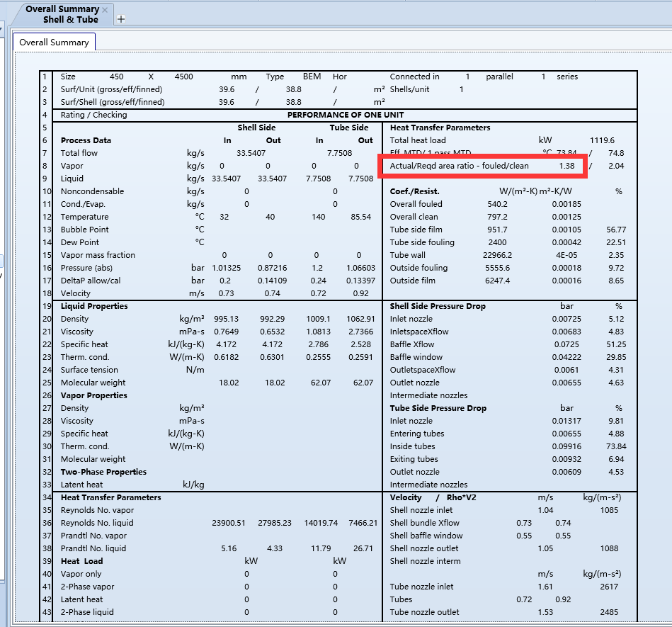Select the shell inlet Reynolds number 23900.51
The height and width of the screenshot is (627, 672).
[229, 523]
